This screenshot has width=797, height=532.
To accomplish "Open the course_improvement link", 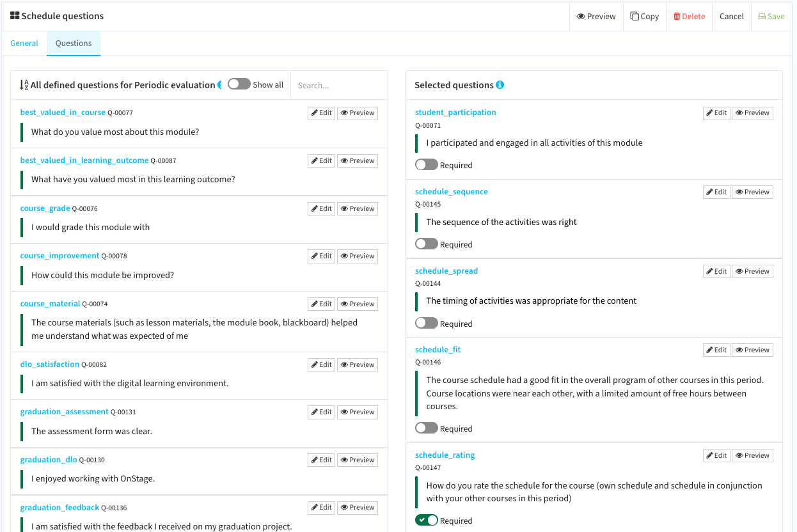I will coord(60,256).
